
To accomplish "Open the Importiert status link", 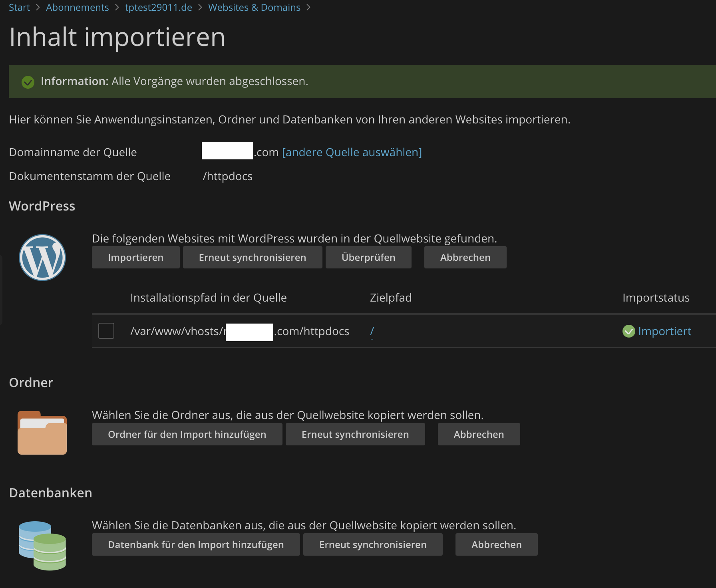I will click(x=664, y=331).
